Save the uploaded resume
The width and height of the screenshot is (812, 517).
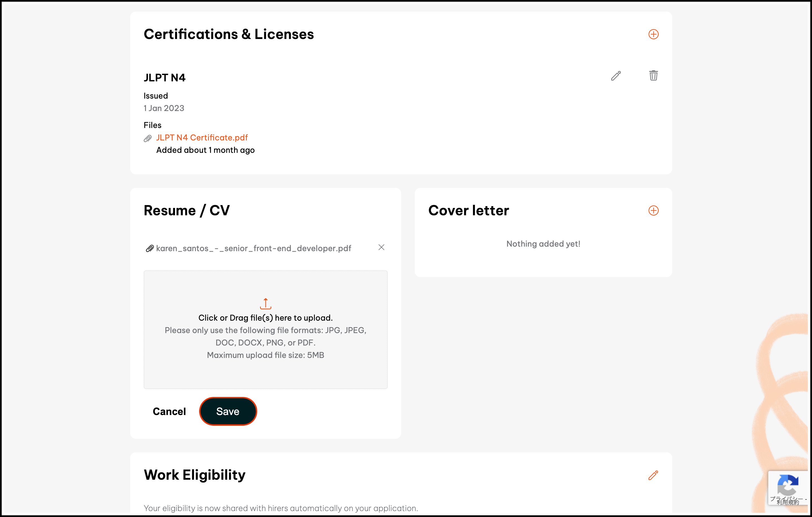pyautogui.click(x=228, y=411)
